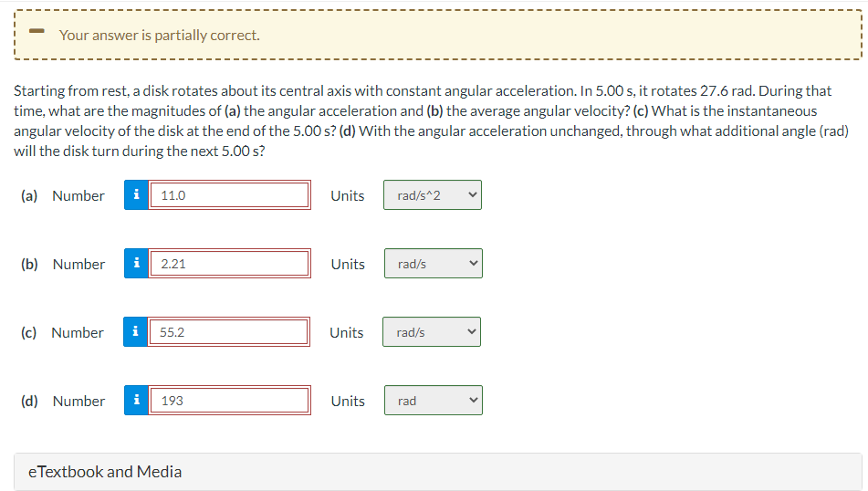Click the dropdown arrow of part (d) units
This screenshot has width=868, height=491.
pyautogui.click(x=474, y=401)
